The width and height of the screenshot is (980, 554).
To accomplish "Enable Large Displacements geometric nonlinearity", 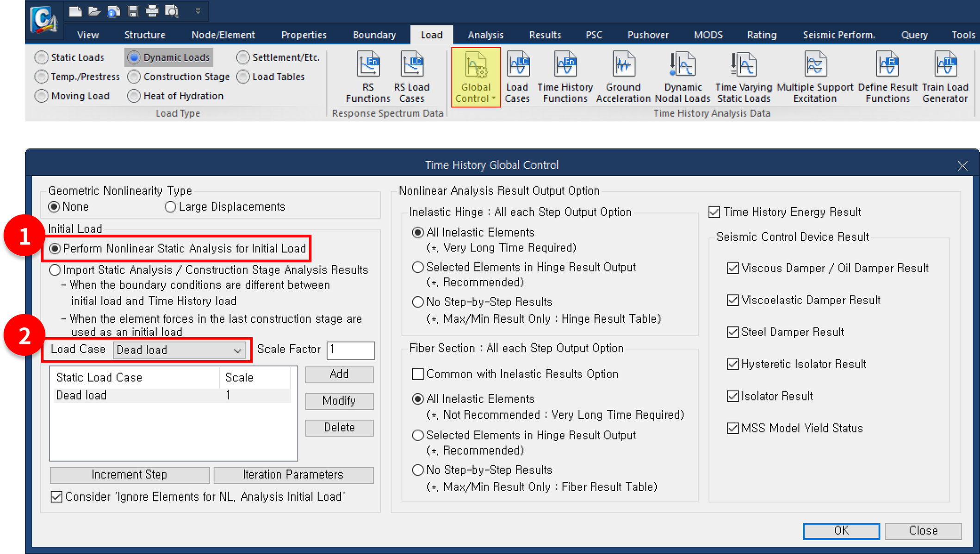I will click(x=170, y=207).
